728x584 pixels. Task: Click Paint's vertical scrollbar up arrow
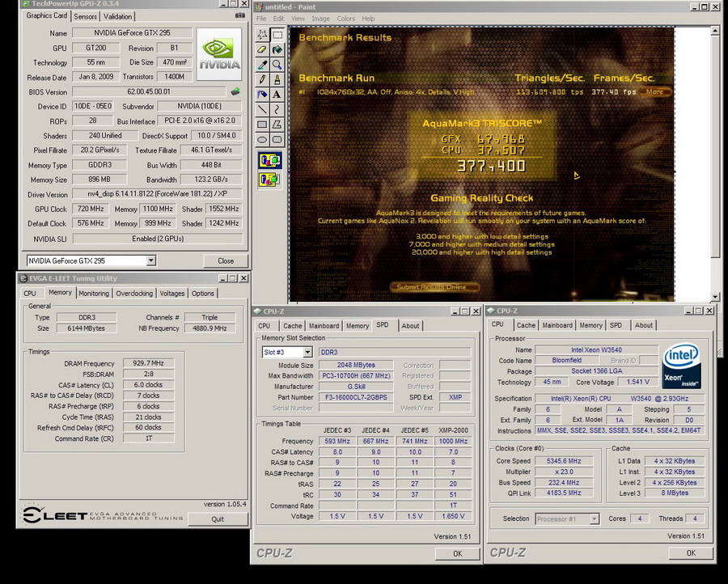[x=716, y=31]
